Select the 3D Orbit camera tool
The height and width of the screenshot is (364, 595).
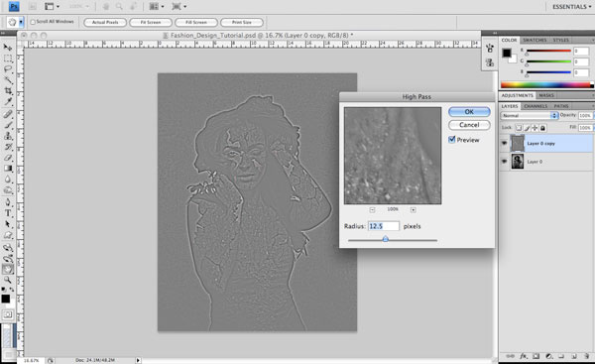(x=8, y=259)
